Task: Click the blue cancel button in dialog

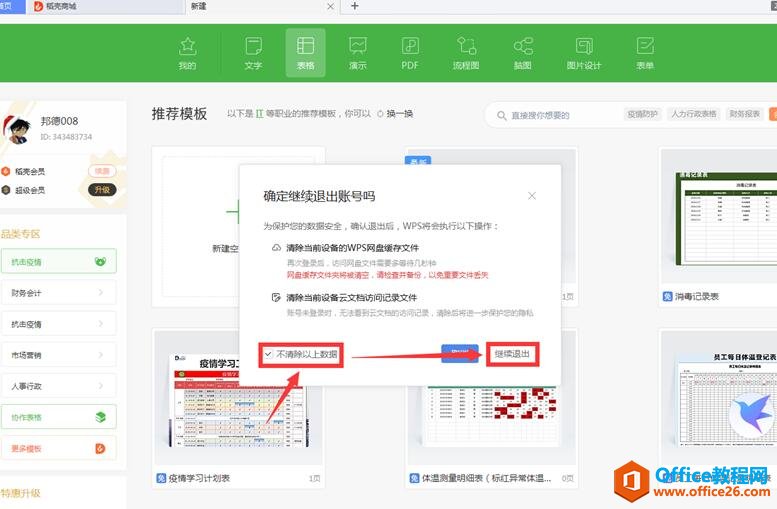Action: [460, 352]
